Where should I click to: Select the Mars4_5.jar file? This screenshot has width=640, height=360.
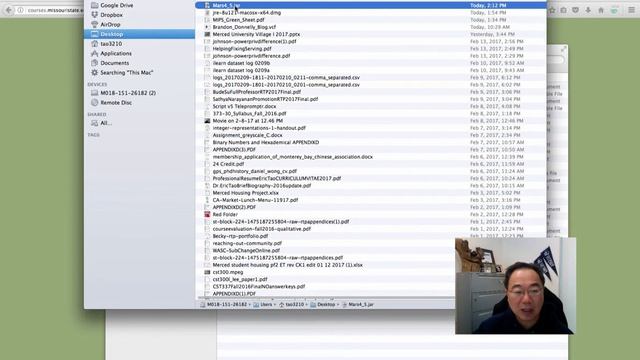click(371, 5)
